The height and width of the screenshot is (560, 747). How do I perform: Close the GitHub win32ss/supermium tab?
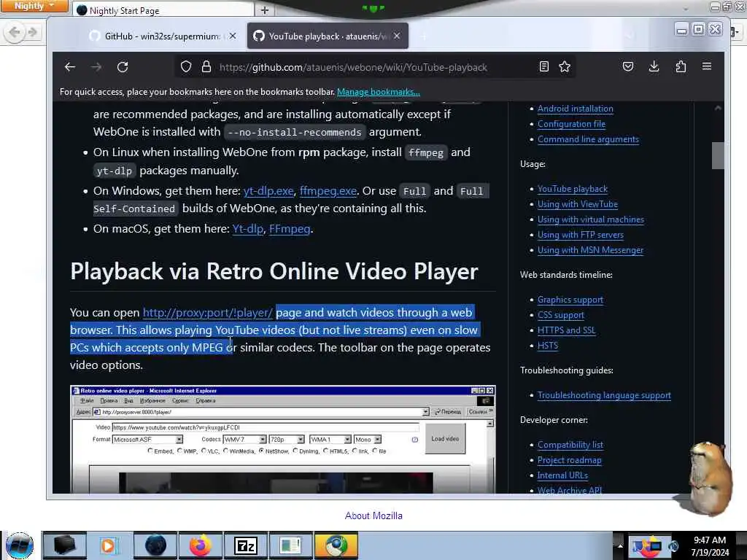[233, 36]
